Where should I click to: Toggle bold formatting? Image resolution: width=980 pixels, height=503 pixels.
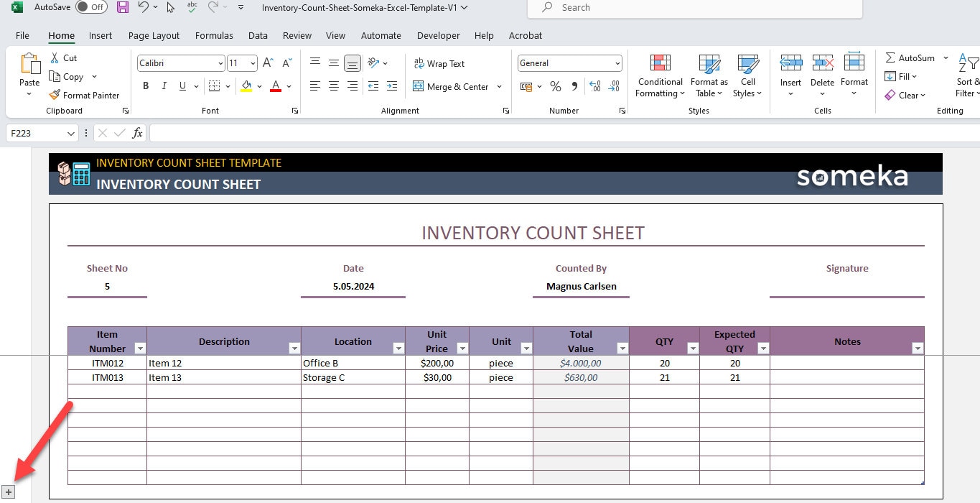(146, 86)
